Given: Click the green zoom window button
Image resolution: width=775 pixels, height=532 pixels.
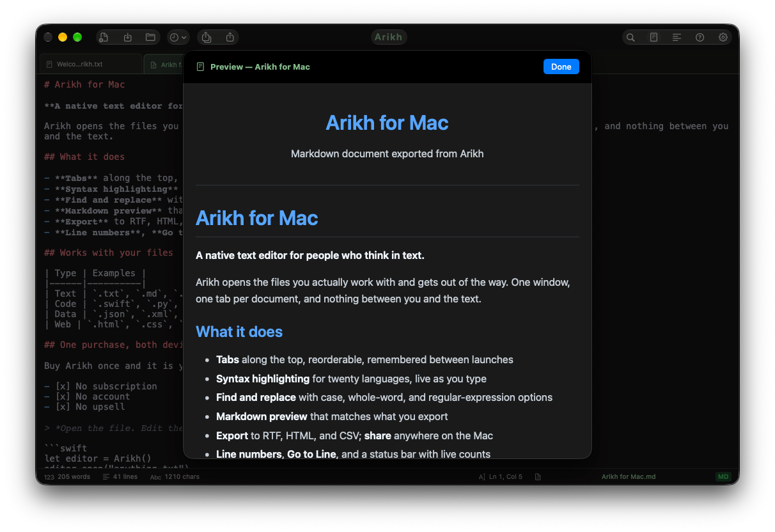Looking at the screenshot, I should (77, 37).
